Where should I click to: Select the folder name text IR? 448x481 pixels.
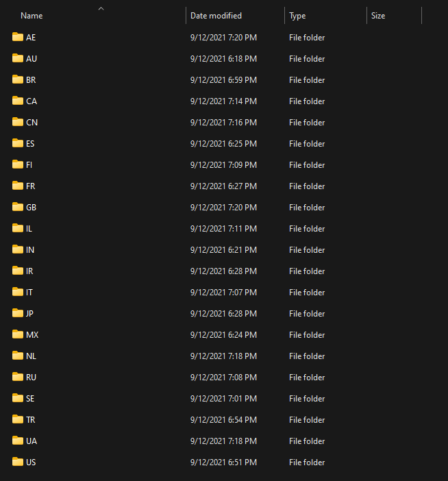(29, 271)
